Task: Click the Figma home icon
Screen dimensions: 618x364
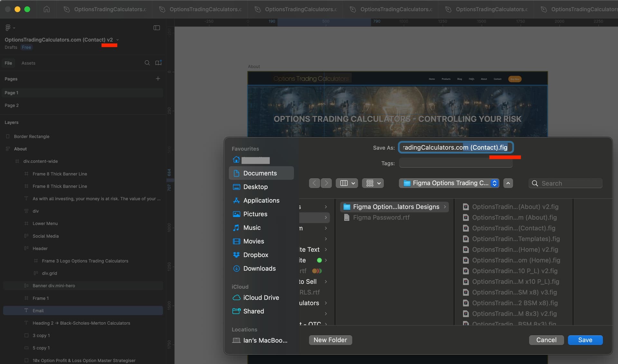Action: click(47, 9)
